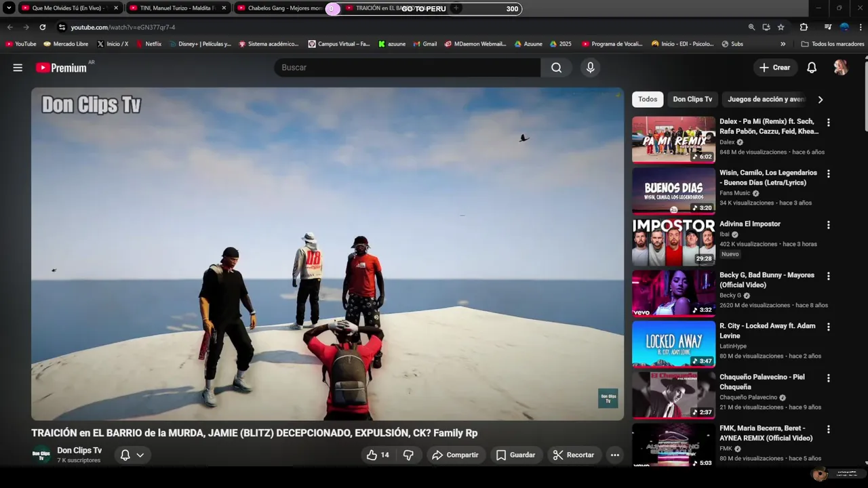This screenshot has width=868, height=488.
Task: Open Chrome three-dot menu
Action: click(x=861, y=27)
